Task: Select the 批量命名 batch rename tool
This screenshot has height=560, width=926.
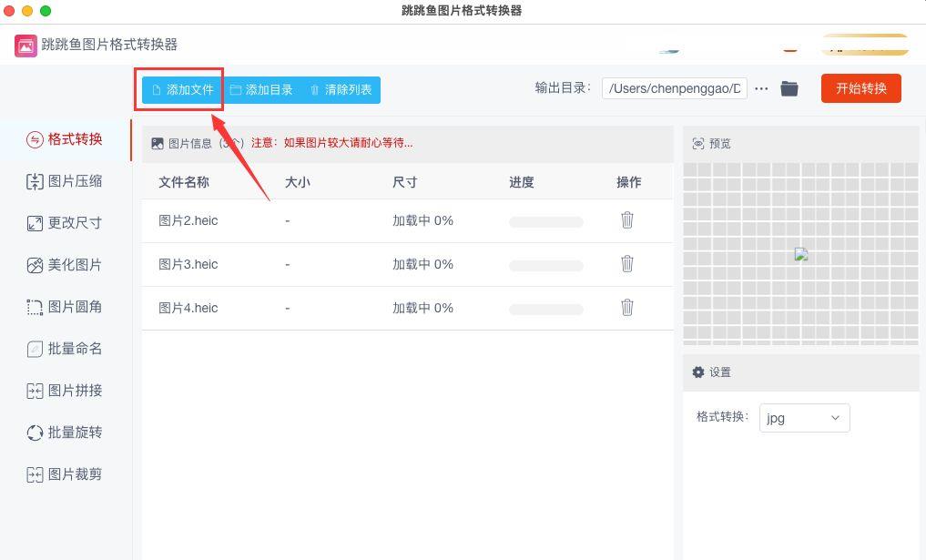Action: pyautogui.click(x=64, y=349)
